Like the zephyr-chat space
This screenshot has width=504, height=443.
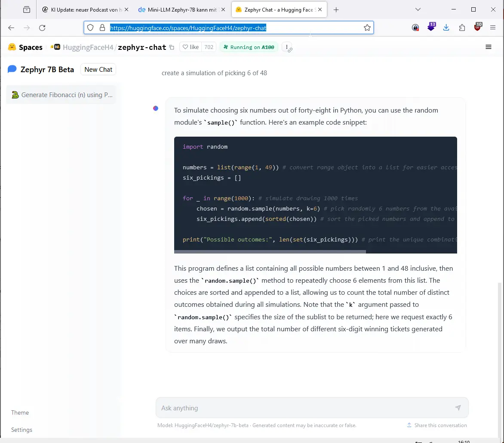pos(191,47)
